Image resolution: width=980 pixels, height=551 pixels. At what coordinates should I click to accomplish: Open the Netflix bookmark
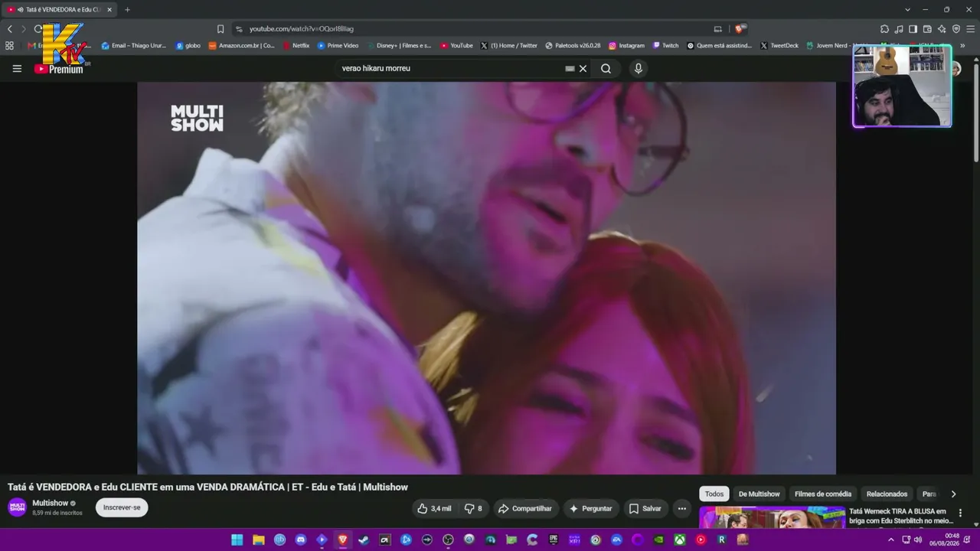click(x=296, y=45)
